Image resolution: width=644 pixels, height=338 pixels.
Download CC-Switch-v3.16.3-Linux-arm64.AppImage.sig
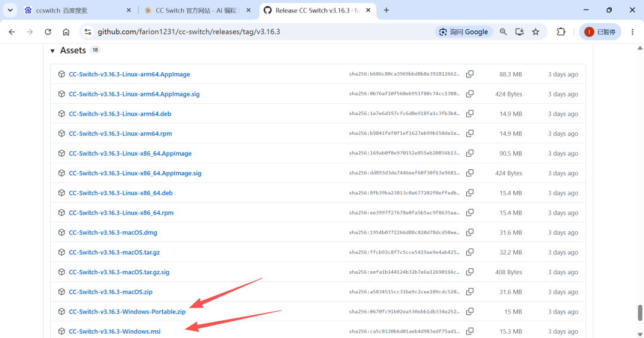tap(134, 94)
